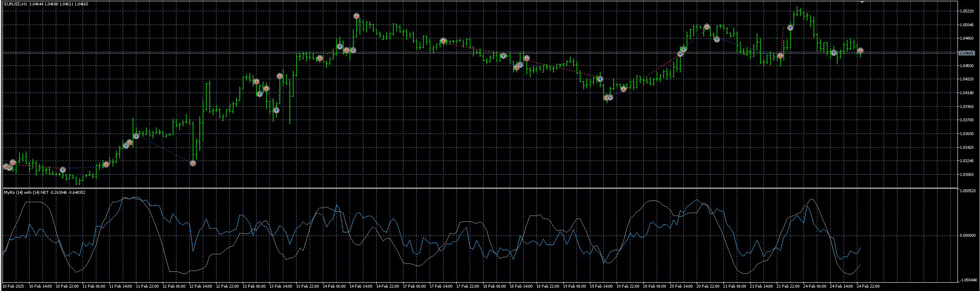Select the blue buy marker above 24 Feb 14:00
This screenshot has height=291, width=980.
pyautogui.click(x=834, y=53)
